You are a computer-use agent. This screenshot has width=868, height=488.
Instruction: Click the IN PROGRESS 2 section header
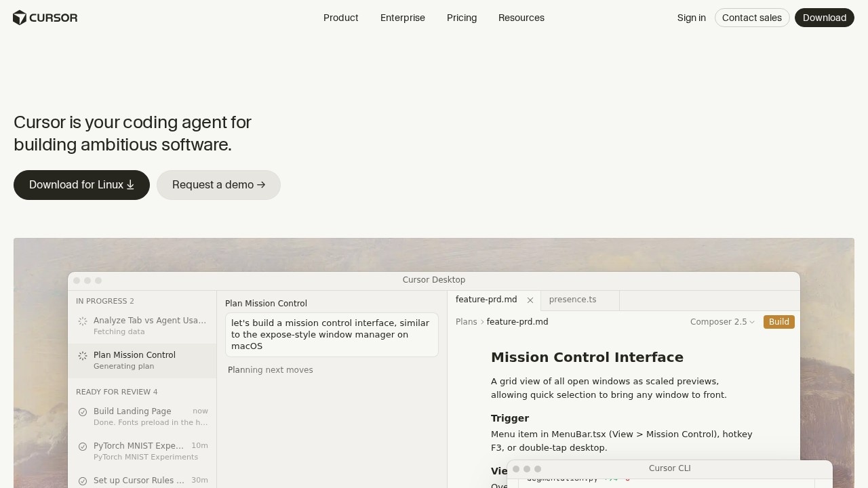[105, 301]
